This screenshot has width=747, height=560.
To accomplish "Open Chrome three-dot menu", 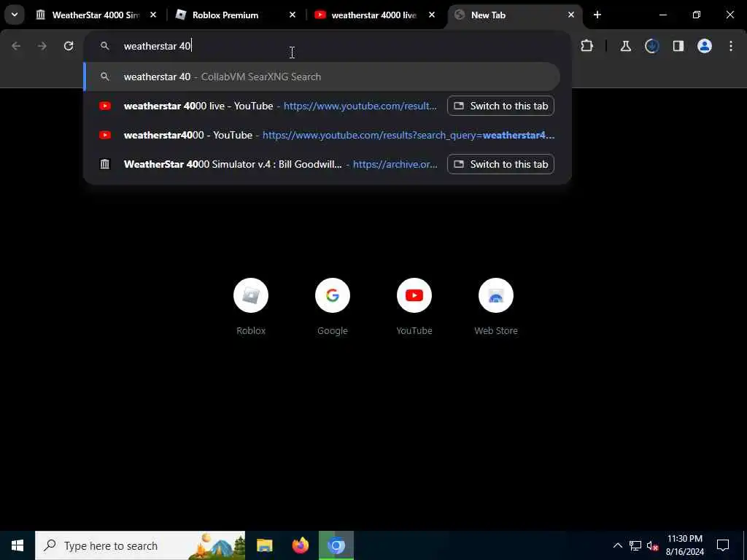I will (731, 46).
